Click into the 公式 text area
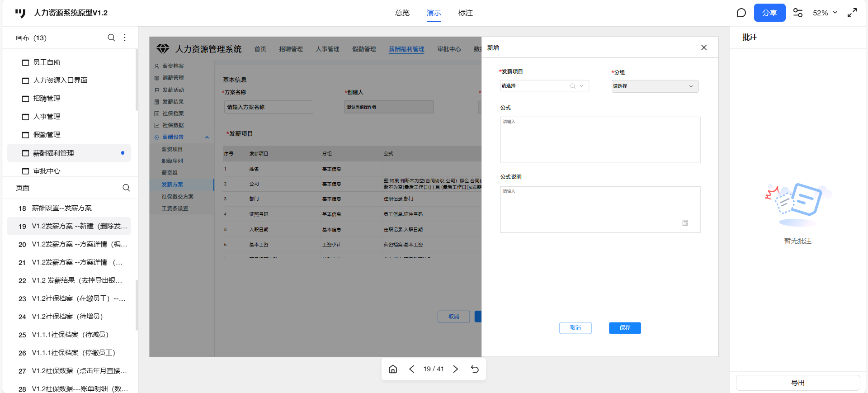This screenshot has height=393, width=868. point(600,140)
